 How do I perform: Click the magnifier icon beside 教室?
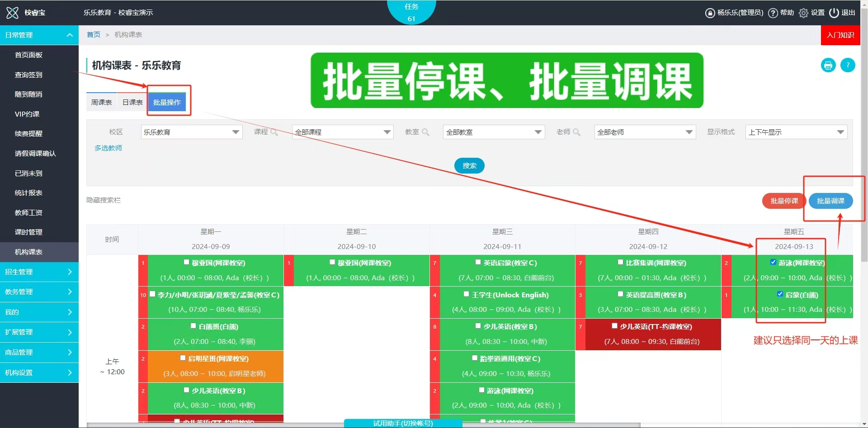(425, 132)
